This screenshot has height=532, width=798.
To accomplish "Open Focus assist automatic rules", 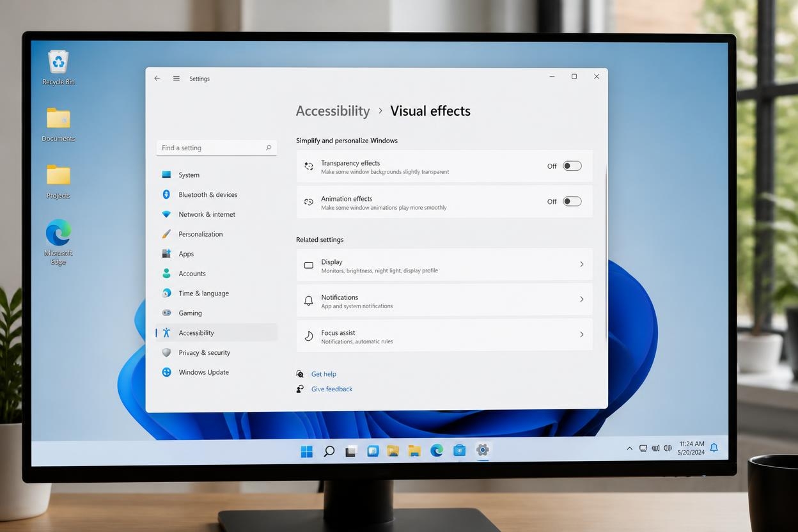I will [x=444, y=335].
